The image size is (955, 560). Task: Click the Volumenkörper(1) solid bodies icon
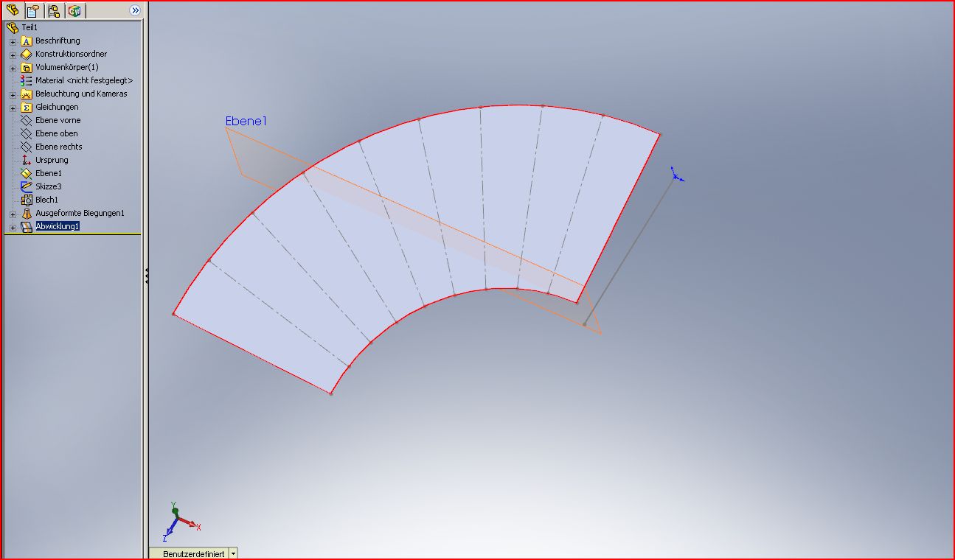[27, 68]
